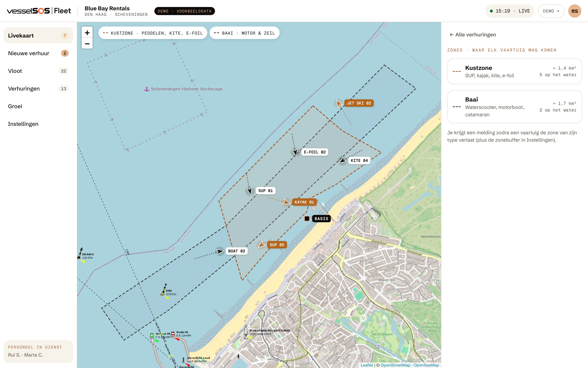Screen dimensions: 588x368
Task: Click the DEMO · VOORBEELDDATA badge
Action: [184, 11]
